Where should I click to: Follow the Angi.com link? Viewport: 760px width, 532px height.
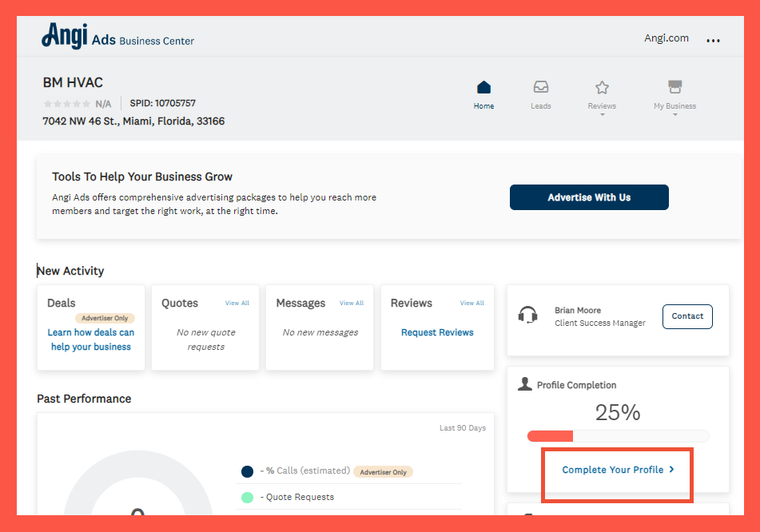click(666, 38)
